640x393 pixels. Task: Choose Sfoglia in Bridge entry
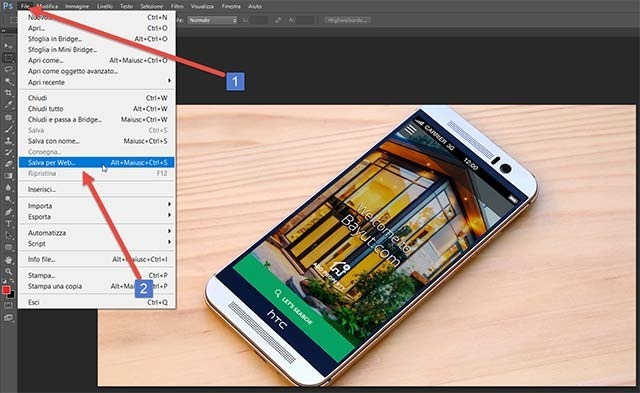[96, 39]
